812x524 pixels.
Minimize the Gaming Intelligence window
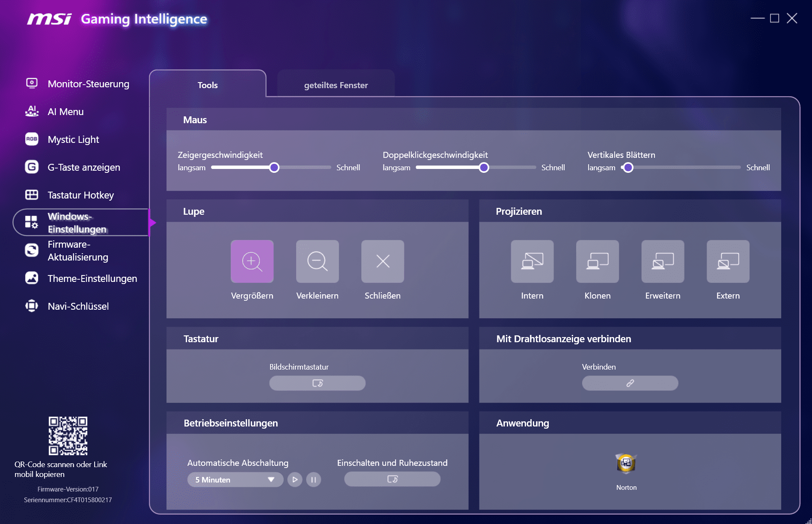click(757, 18)
